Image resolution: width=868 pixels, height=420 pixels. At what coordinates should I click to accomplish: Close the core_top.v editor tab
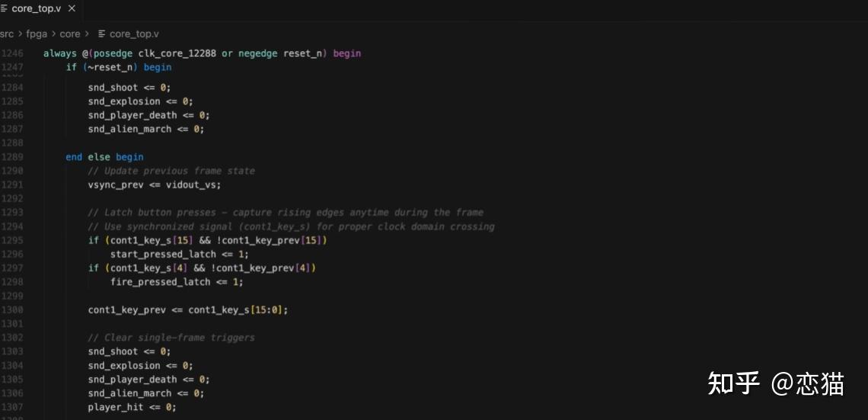[x=72, y=8]
